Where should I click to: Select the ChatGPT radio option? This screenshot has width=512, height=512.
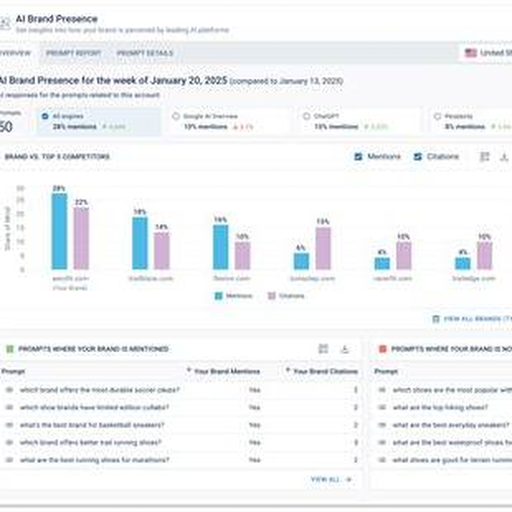(x=306, y=116)
